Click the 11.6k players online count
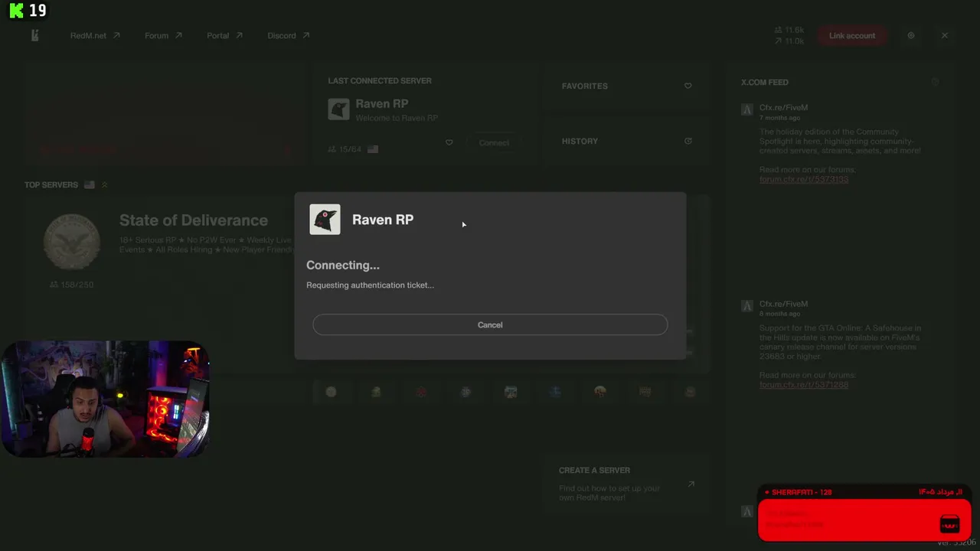The height and width of the screenshot is (551, 980). [789, 31]
